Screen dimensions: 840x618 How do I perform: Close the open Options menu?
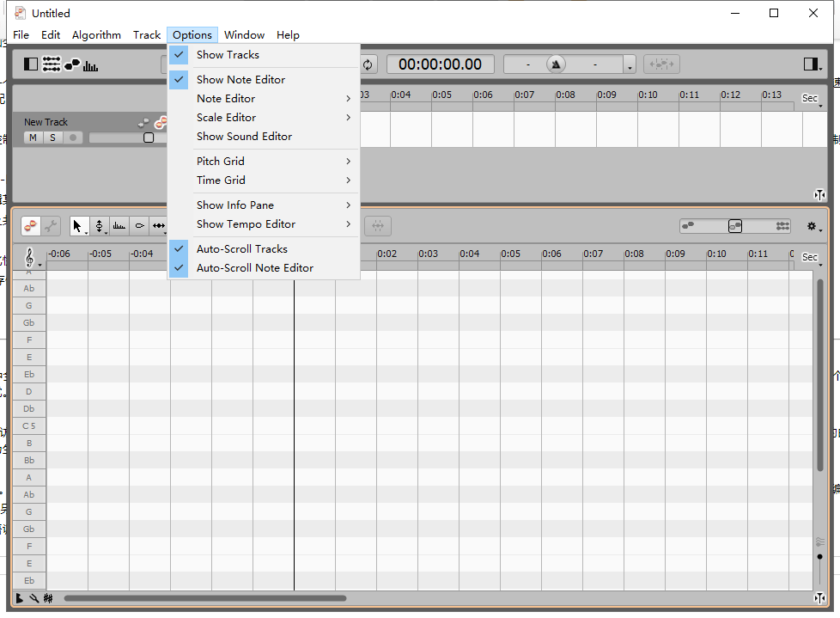point(192,35)
